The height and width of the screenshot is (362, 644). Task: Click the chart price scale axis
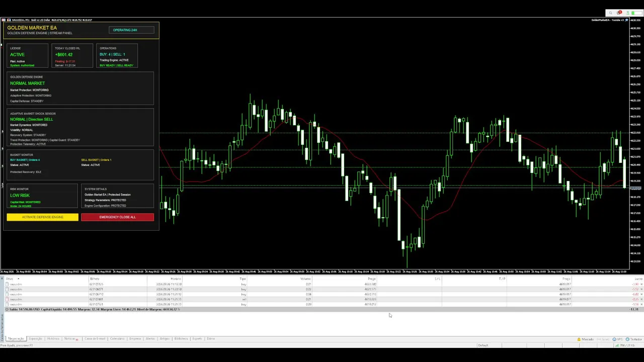click(x=636, y=143)
